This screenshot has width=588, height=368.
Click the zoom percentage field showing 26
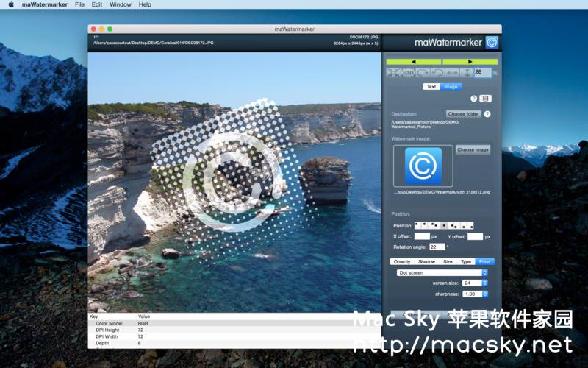[x=482, y=72]
